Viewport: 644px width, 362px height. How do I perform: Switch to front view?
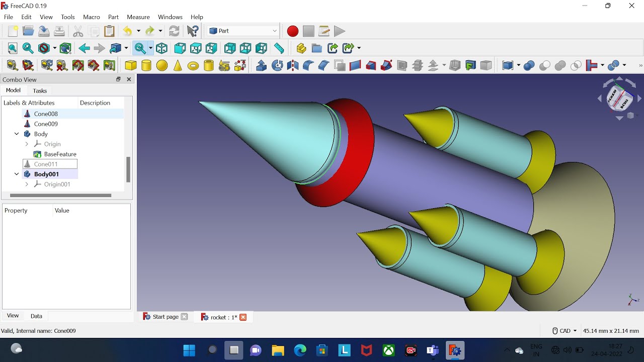tap(180, 48)
